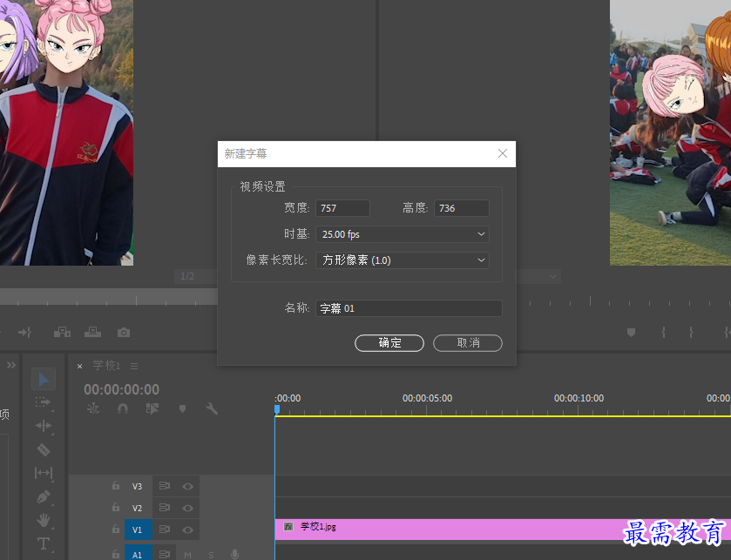Open the 学校1 sequence panel menu

(134, 366)
